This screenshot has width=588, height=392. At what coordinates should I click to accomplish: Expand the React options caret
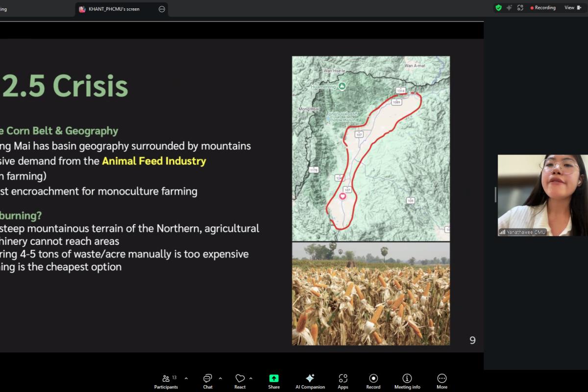(251, 378)
